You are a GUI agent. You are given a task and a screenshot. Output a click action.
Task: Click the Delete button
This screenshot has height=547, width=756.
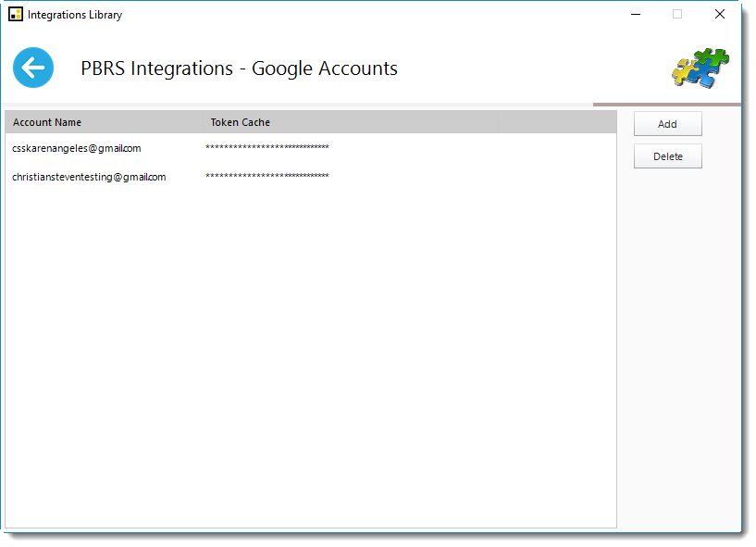[667, 156]
